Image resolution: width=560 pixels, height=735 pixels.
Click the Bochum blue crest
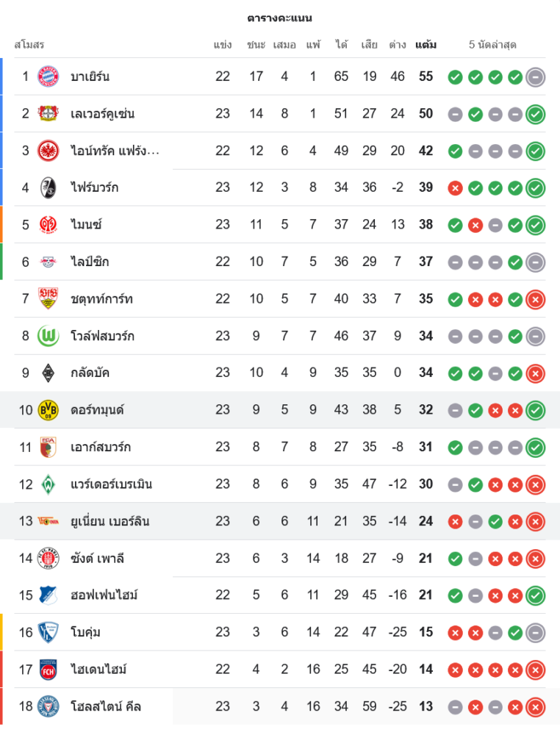(x=48, y=632)
